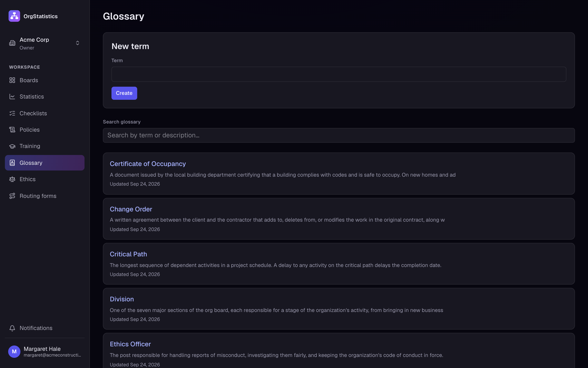588x368 pixels.
Task: Click the Training graduation cap icon
Action: pos(12,146)
